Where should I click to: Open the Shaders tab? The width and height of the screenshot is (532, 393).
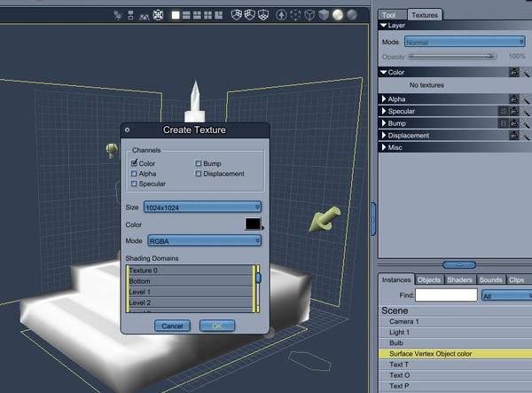pos(459,279)
